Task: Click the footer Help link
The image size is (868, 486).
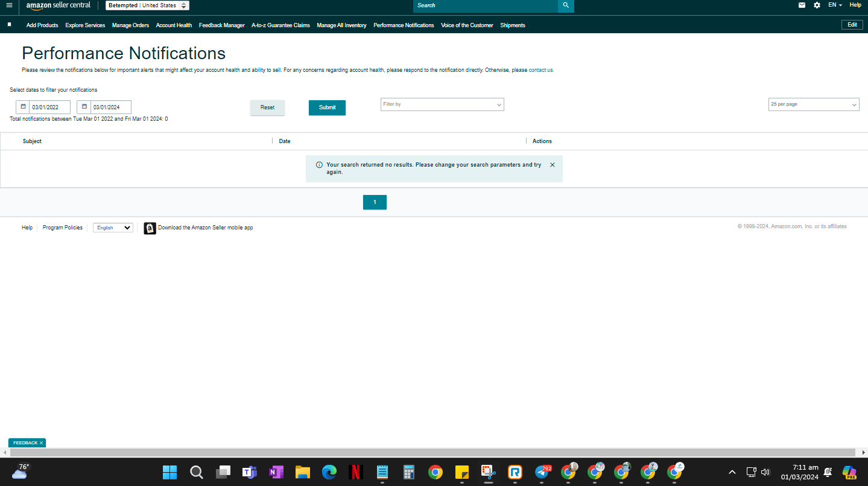Action: 27,228
